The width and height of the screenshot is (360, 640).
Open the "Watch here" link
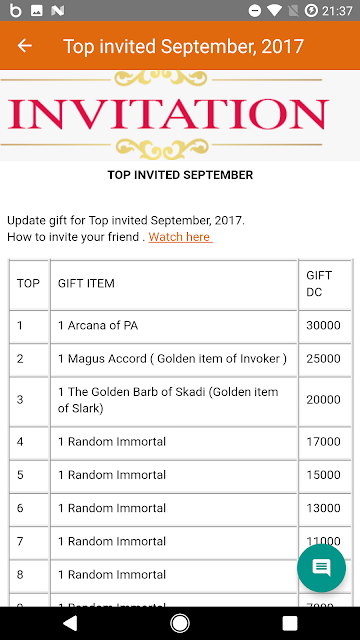point(180,237)
